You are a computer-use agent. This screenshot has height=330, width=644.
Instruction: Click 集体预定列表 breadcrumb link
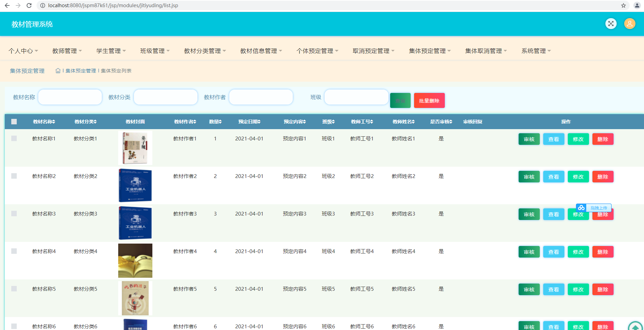pyautogui.click(x=116, y=71)
